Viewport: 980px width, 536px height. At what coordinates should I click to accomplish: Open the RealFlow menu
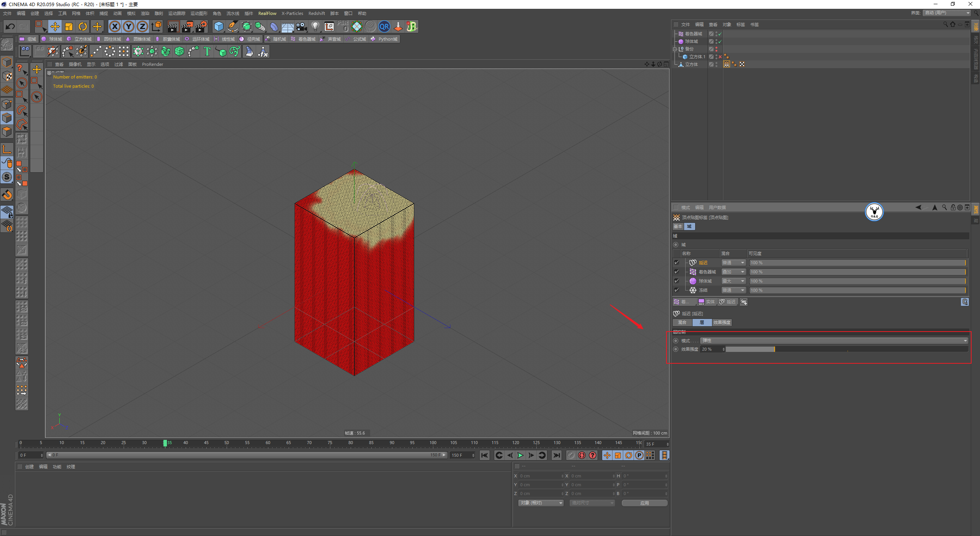tap(267, 13)
